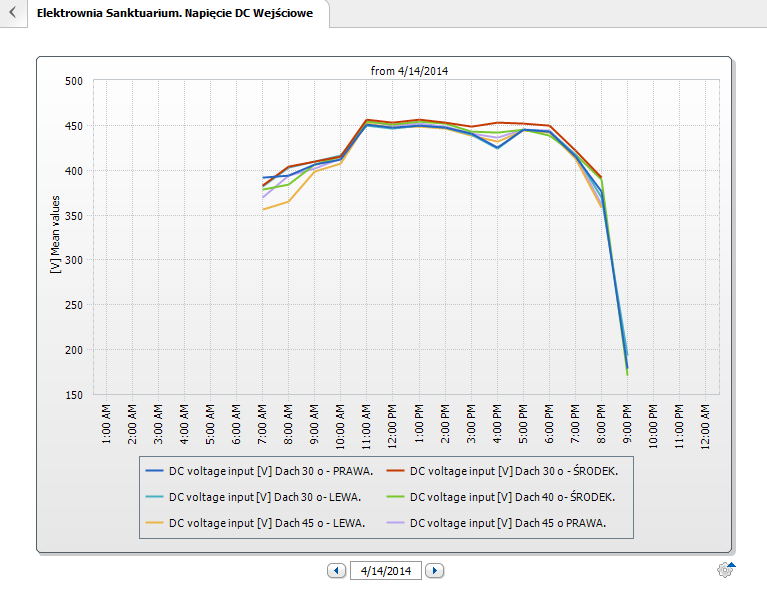
Task: Click the light purple legend line swatch
Action: tap(395, 523)
